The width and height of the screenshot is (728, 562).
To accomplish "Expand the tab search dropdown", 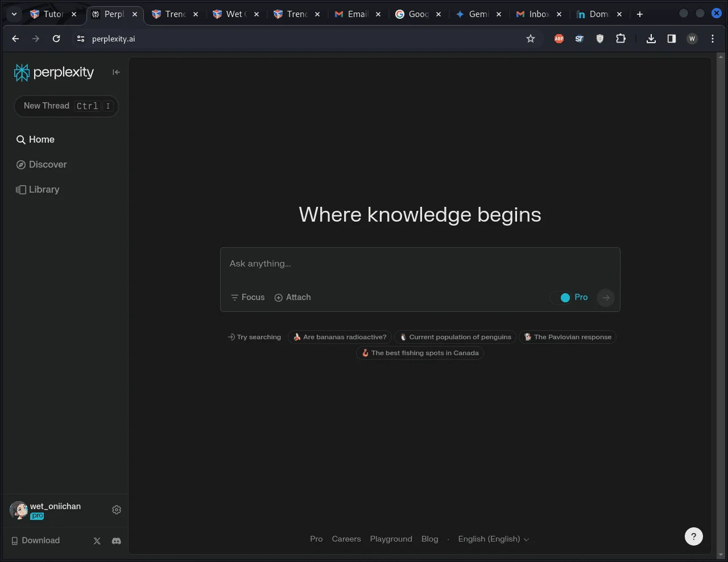I will 14,14.
